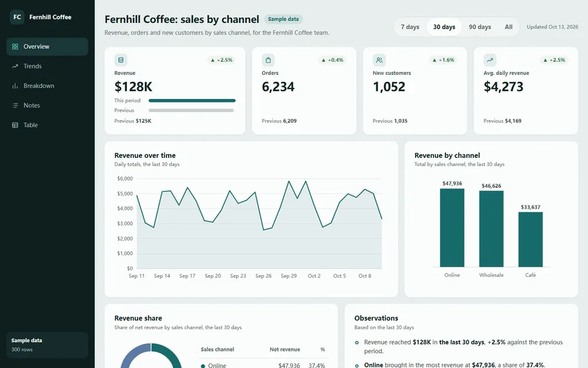
Task: Click the Sep 23 axis label
Action: coord(238,276)
